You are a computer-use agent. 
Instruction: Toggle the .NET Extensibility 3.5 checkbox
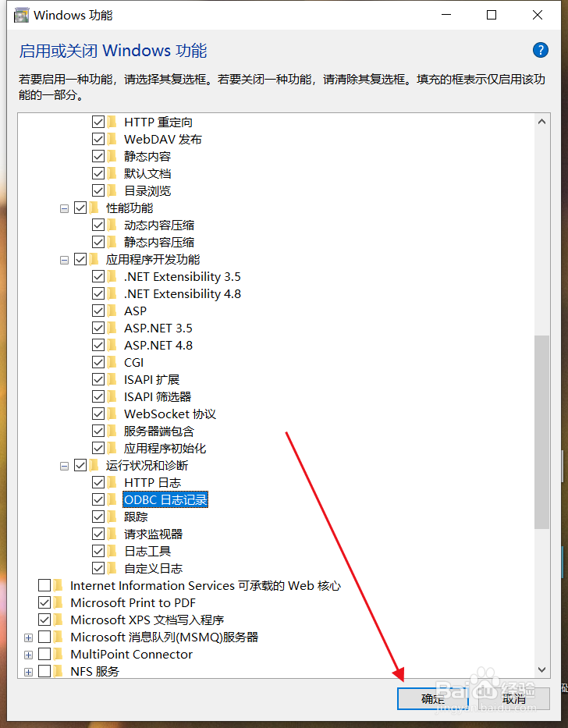tap(98, 277)
